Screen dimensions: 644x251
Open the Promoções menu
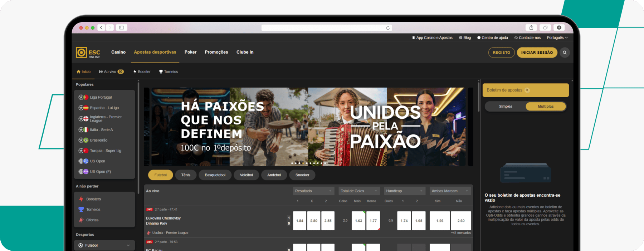click(x=216, y=52)
